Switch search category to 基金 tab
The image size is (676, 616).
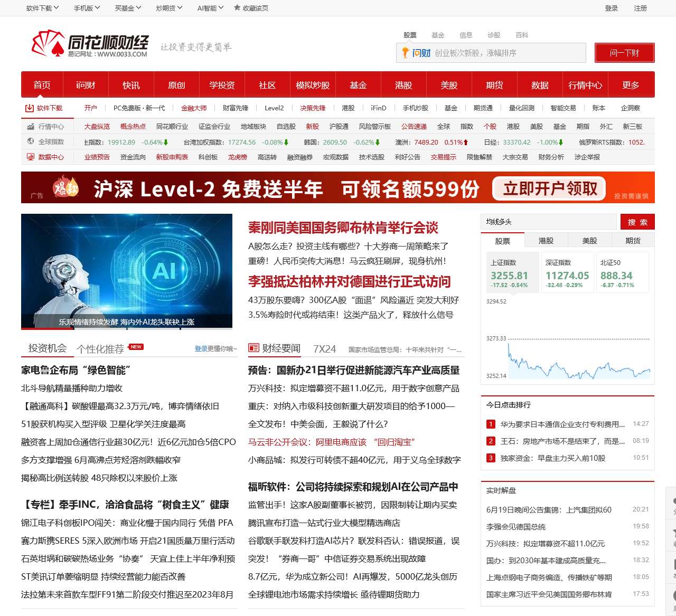tap(438, 35)
